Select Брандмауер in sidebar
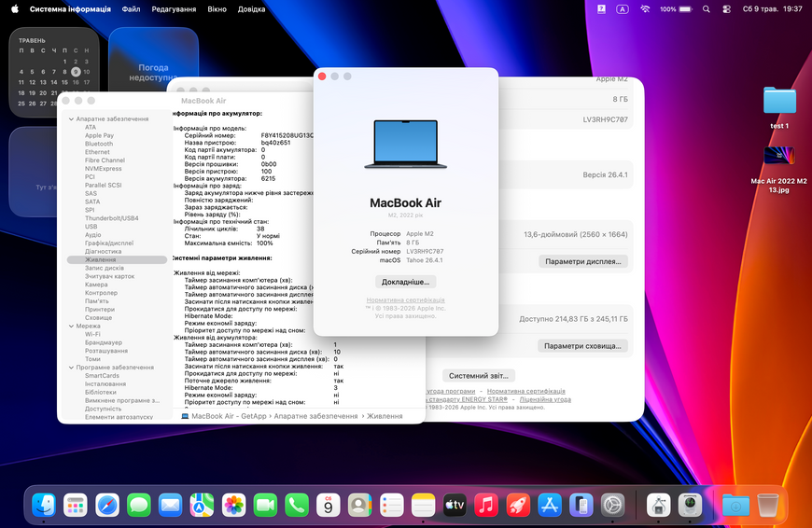The height and width of the screenshot is (528, 812). 104,342
